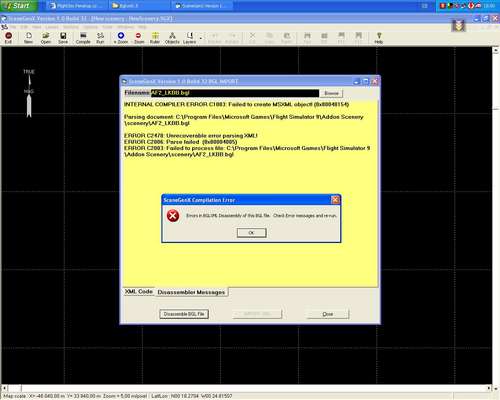Viewport: 500px width, 400px height.
Task: Select the SceneGenX taskbar button
Action: point(202,6)
